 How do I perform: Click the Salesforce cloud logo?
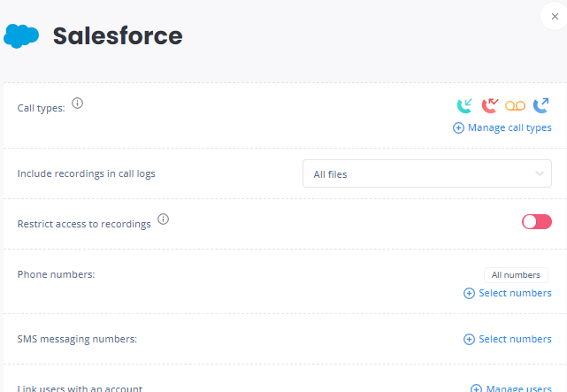point(21,36)
